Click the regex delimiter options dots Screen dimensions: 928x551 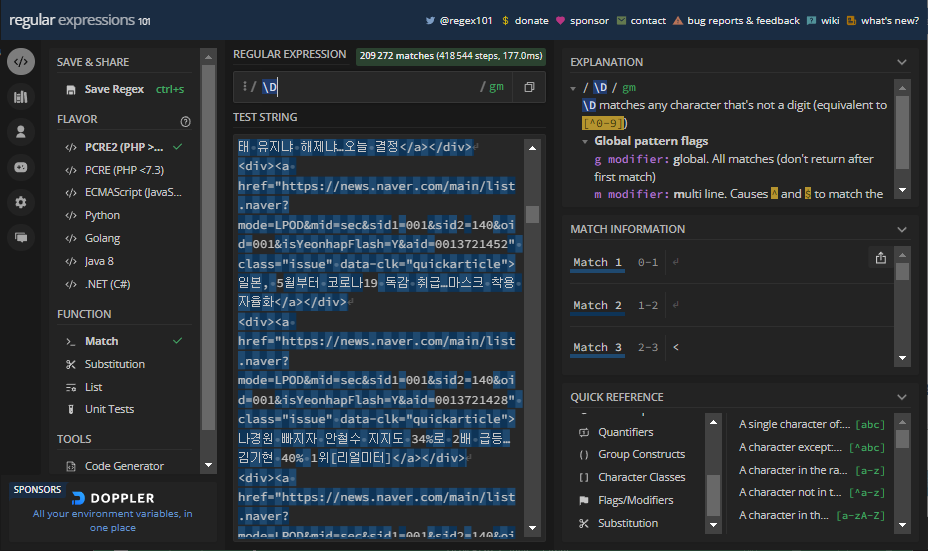(244, 86)
